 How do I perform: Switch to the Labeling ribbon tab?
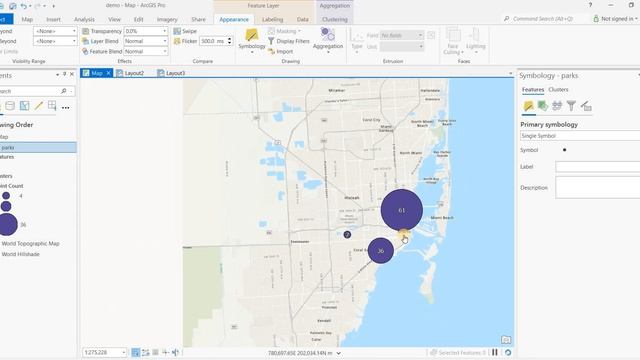coord(272,19)
